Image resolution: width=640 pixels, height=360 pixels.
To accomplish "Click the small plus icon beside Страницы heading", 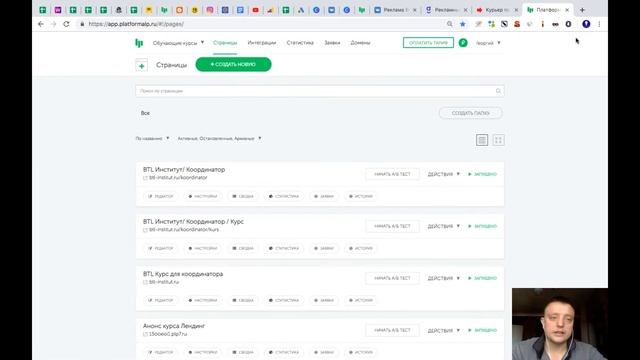I will point(142,65).
